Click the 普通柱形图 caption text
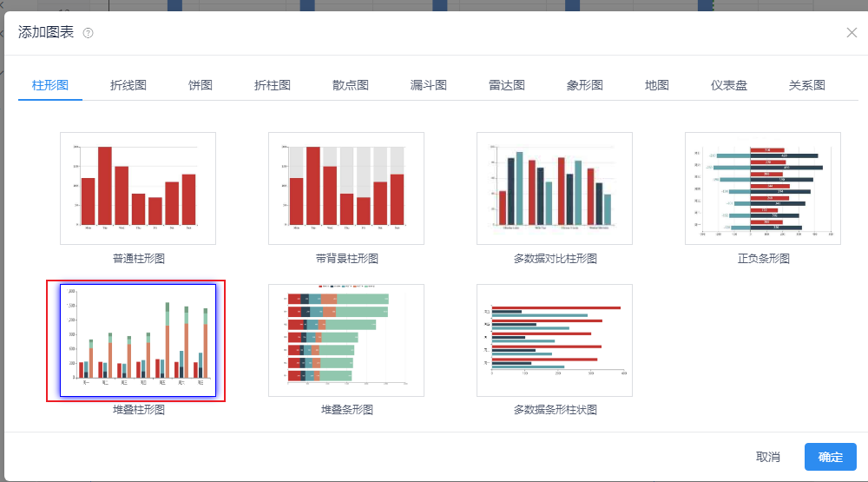868x482 pixels. click(139, 258)
